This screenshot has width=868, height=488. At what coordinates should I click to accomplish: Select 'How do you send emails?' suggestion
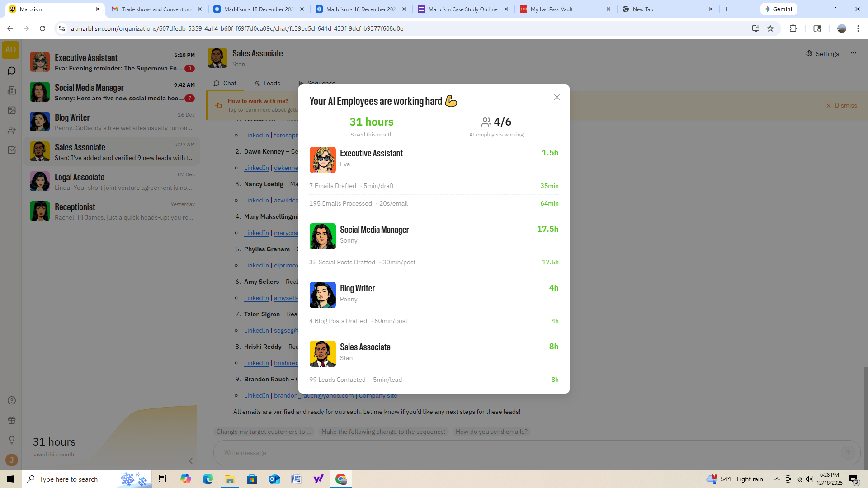[492, 432]
